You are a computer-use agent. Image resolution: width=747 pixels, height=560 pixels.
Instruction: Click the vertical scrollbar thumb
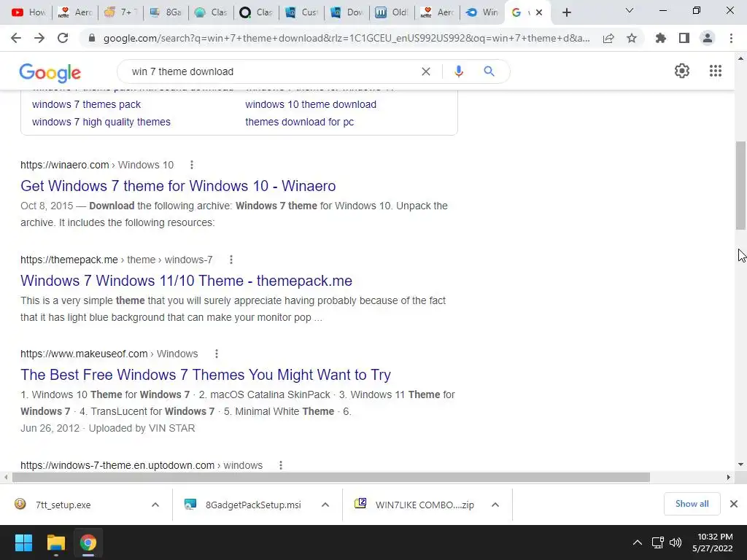click(740, 185)
